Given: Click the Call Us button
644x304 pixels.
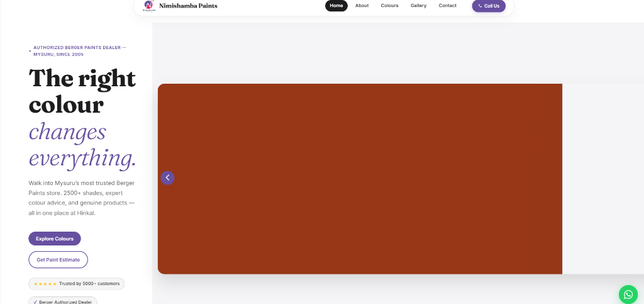Looking at the screenshot, I should [x=489, y=6].
